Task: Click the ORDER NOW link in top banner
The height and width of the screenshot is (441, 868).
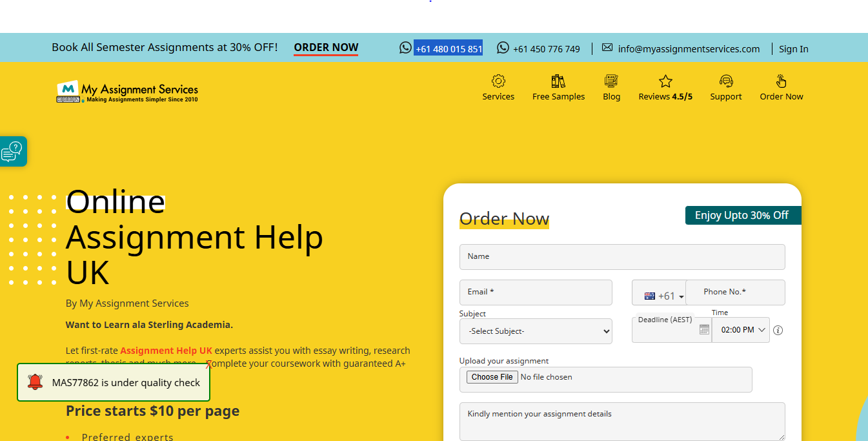Action: click(326, 47)
